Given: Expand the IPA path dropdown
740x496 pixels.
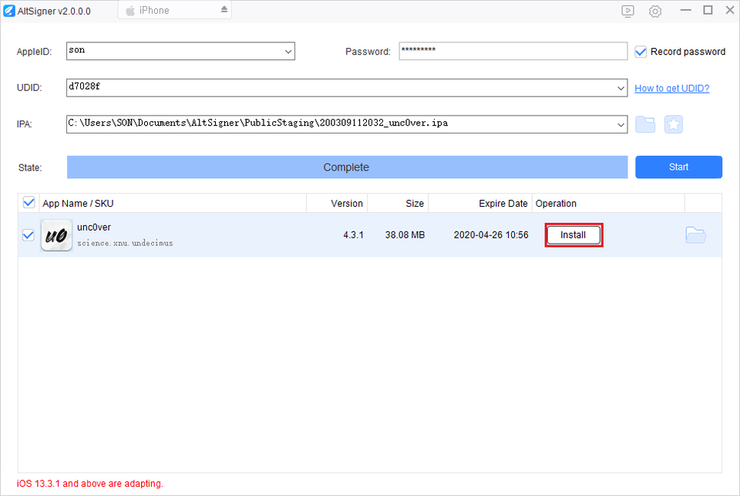Looking at the screenshot, I should click(621, 125).
